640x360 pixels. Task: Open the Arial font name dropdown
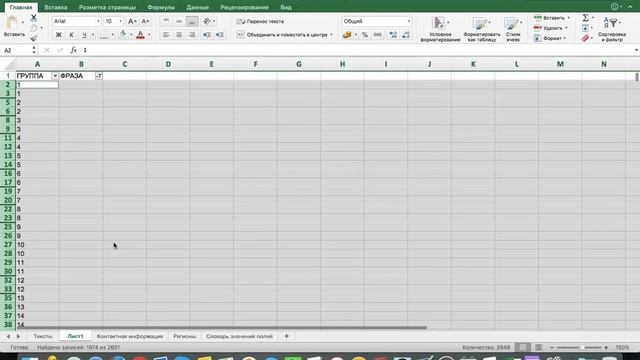click(98, 21)
